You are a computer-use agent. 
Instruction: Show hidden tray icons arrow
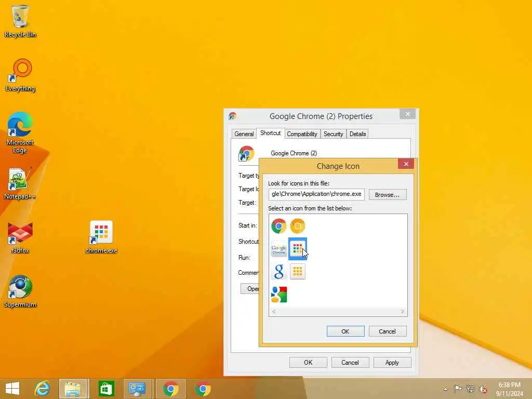[x=445, y=389]
